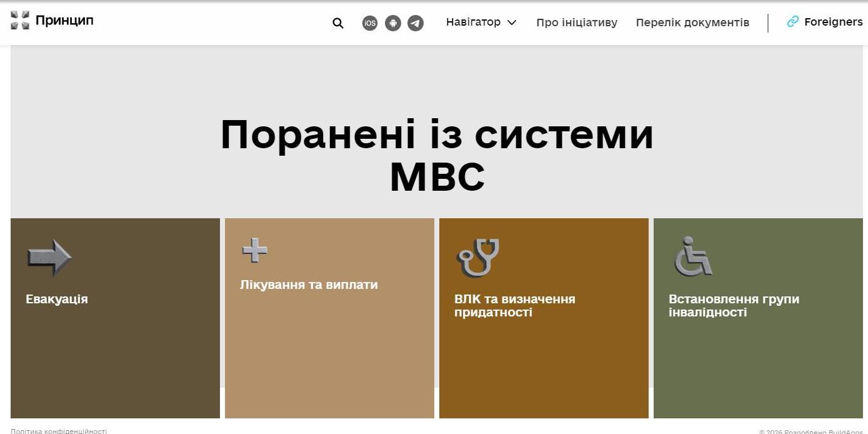Click the chain-link icon beside Foreigners
This screenshot has height=434, width=868.
point(792,22)
